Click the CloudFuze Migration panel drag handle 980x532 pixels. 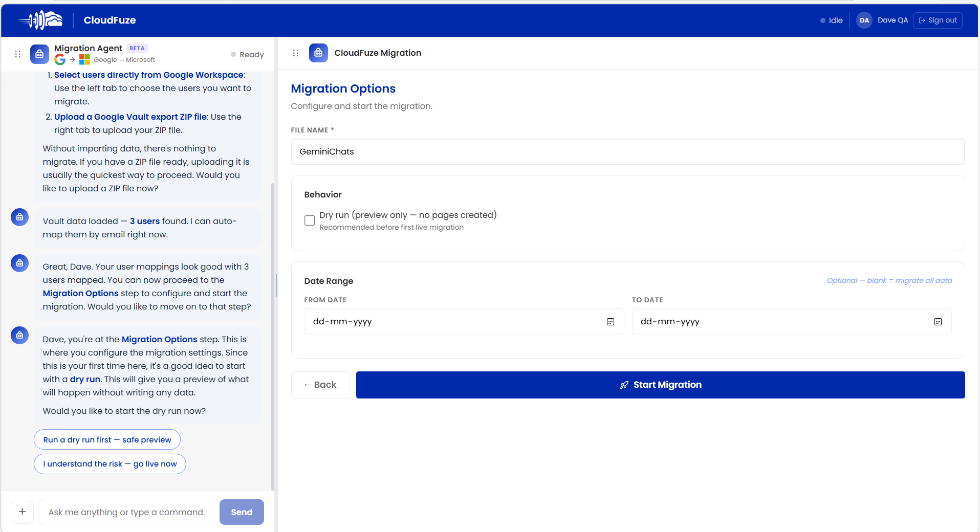tap(296, 53)
